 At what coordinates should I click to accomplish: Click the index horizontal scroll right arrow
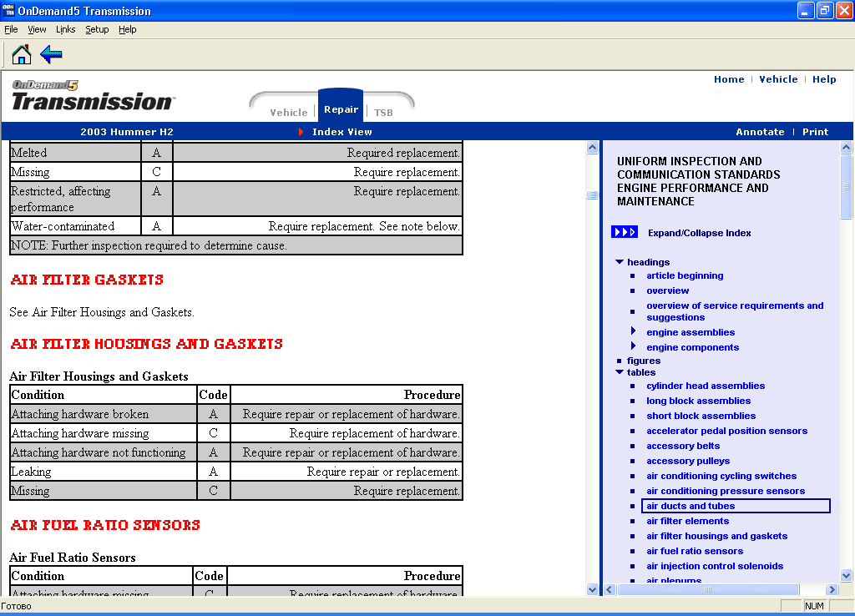(x=832, y=589)
